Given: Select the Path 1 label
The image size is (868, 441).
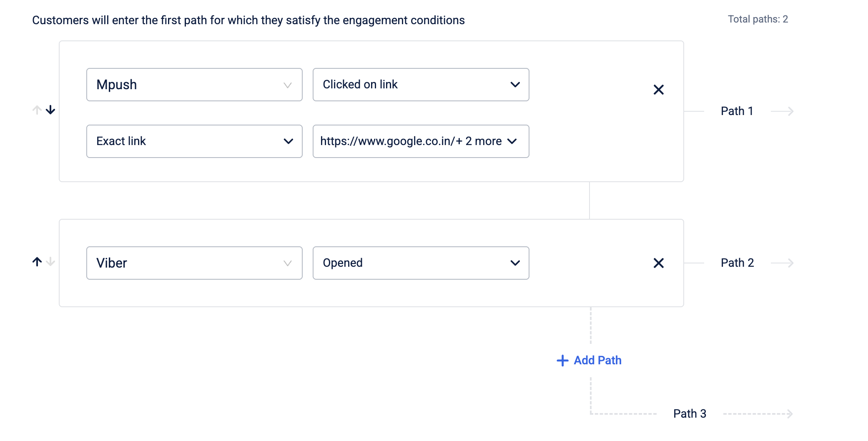Looking at the screenshot, I should (x=737, y=111).
